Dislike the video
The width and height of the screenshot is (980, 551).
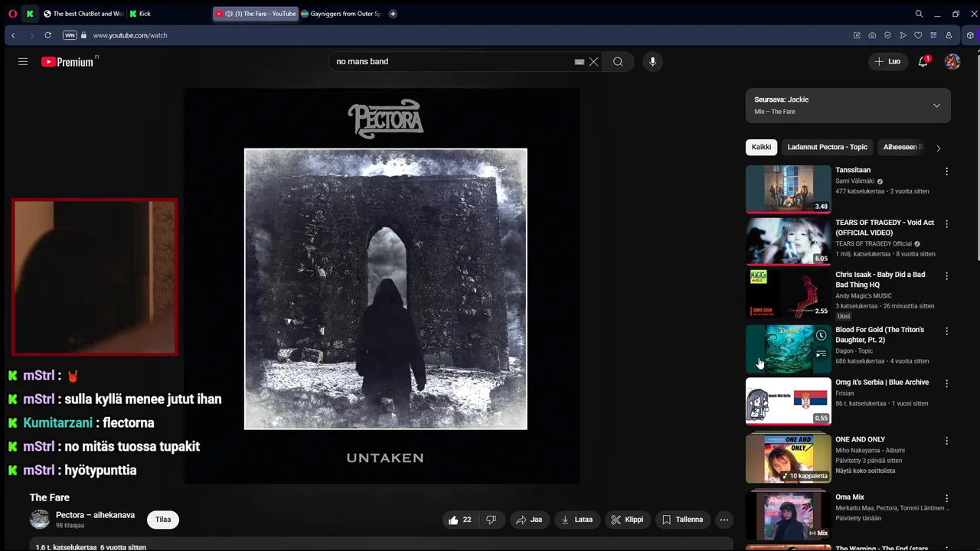[x=492, y=520]
